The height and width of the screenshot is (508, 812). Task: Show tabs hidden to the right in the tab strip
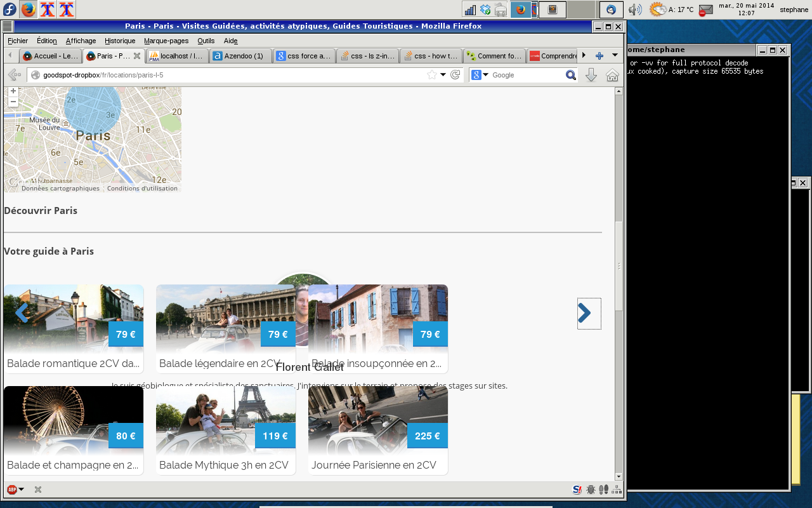pyautogui.click(x=584, y=56)
